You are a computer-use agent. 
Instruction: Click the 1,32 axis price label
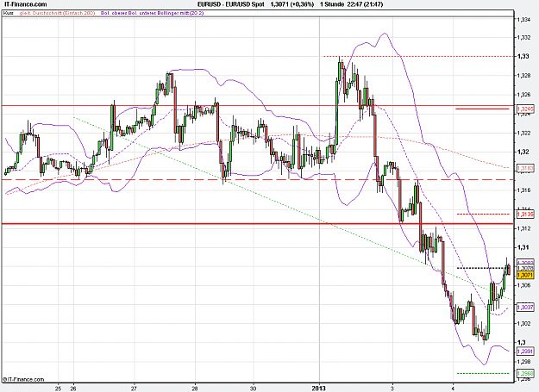[x=523, y=152]
